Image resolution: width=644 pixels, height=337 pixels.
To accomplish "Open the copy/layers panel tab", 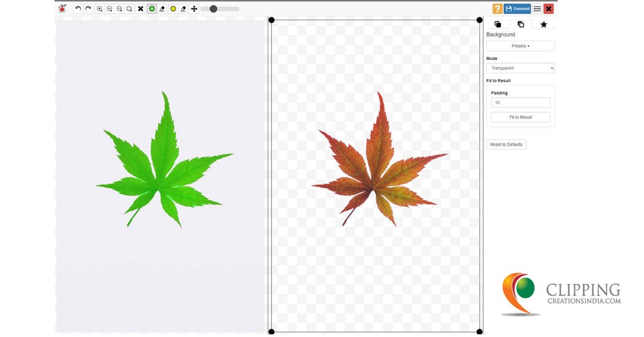I will tap(520, 24).
